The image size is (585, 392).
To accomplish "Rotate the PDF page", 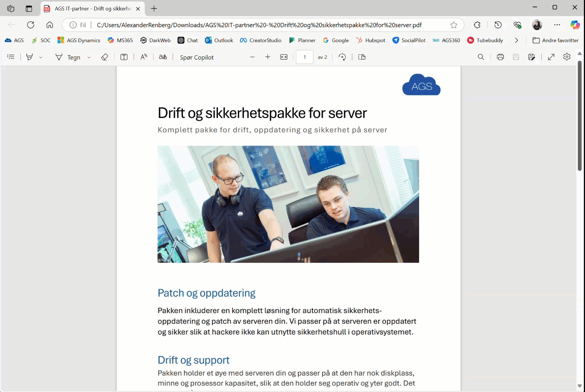I will click(x=342, y=57).
